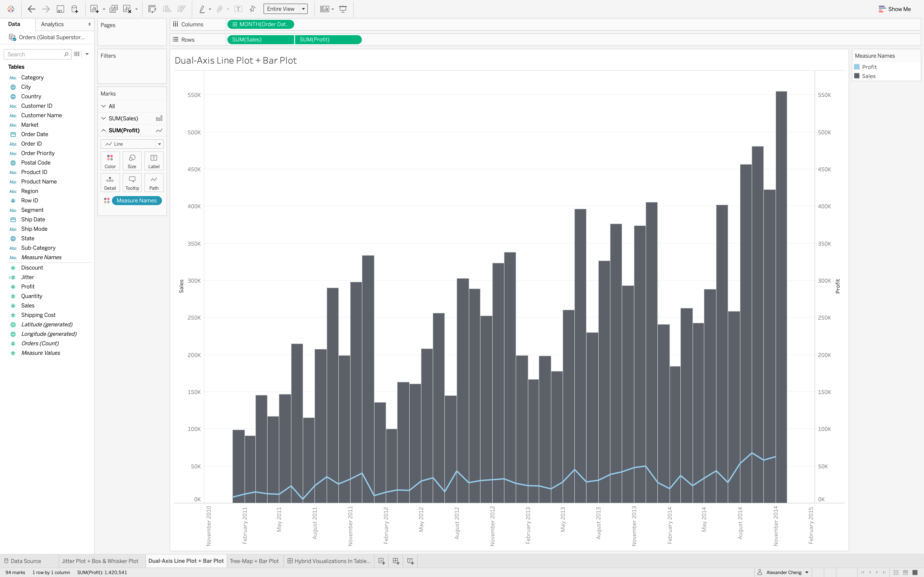Open the Tree-Map + Bar Plot sheet
924x577 pixels.
(x=254, y=561)
